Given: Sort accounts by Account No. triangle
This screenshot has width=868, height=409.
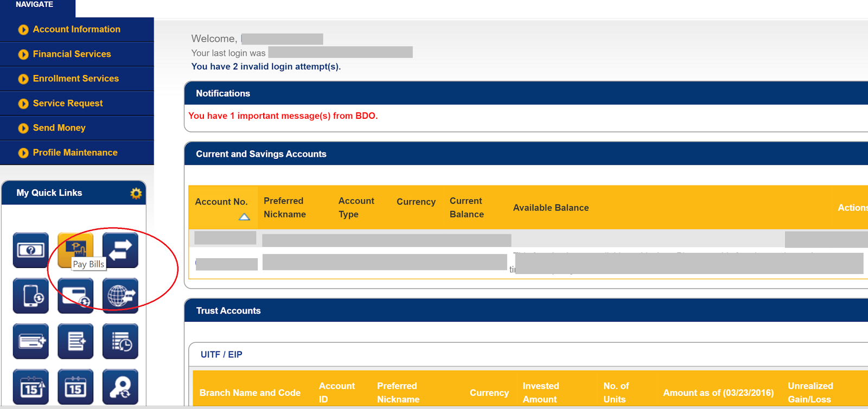Looking at the screenshot, I should pos(244,217).
